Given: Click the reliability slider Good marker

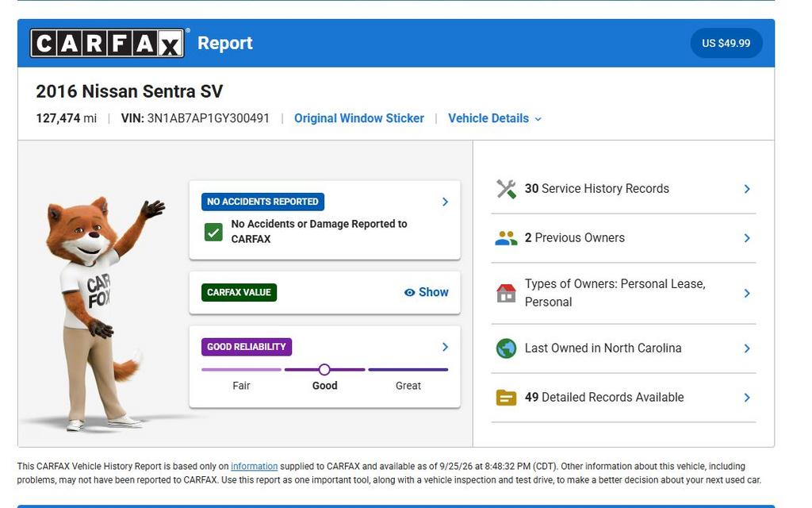Looking at the screenshot, I should [324, 370].
